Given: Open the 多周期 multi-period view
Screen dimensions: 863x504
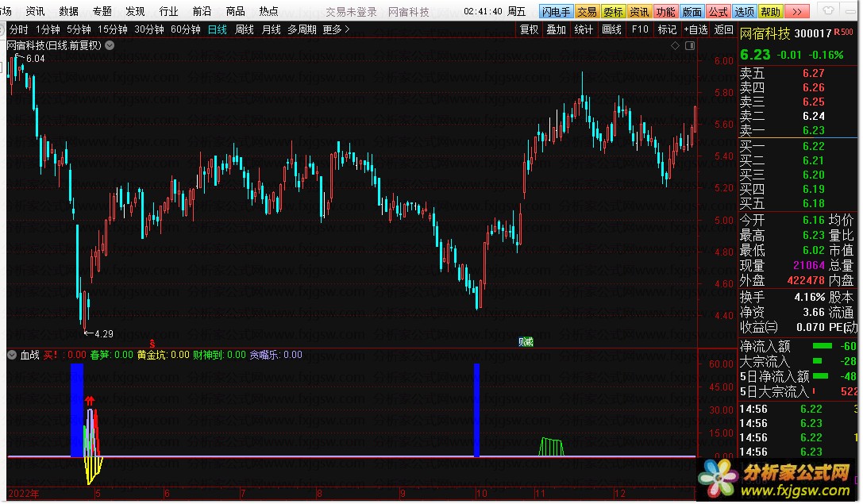Looking at the screenshot, I should click(x=302, y=29).
